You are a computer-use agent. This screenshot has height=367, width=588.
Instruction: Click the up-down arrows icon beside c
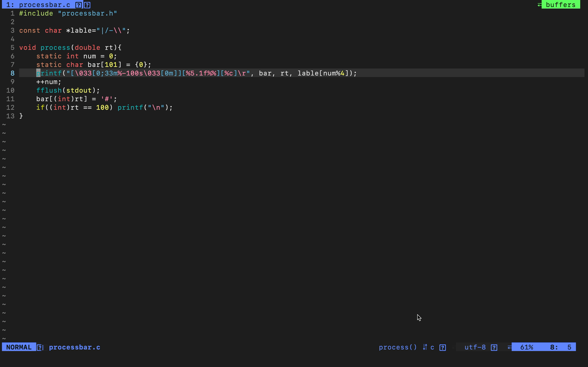425,347
